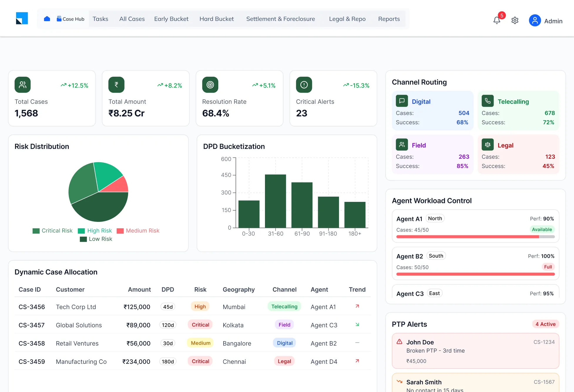574x392 pixels.
Task: Click downward trend arrow for CS-3457
Action: point(357,324)
